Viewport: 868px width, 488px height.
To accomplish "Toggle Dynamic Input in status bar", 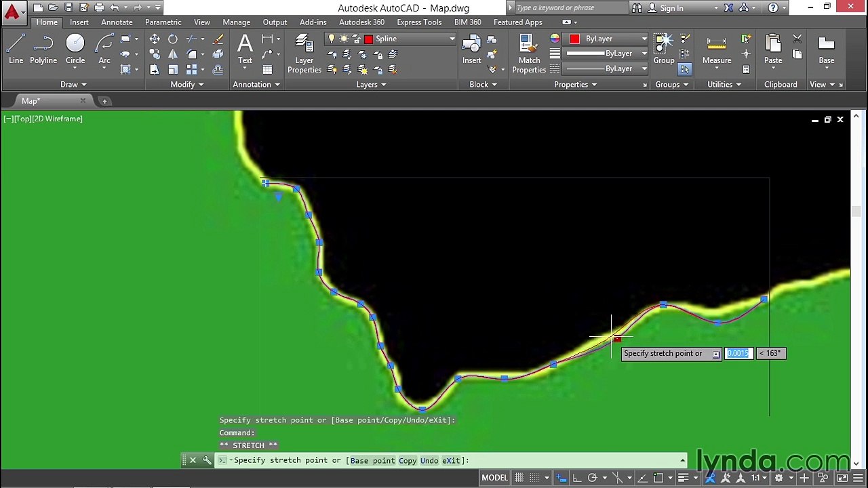I will (x=561, y=478).
